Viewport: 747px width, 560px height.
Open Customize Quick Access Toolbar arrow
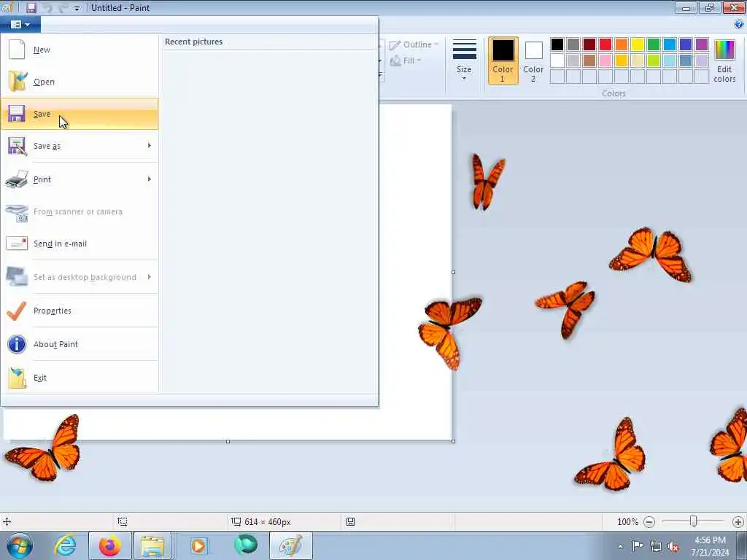pyautogui.click(x=77, y=9)
